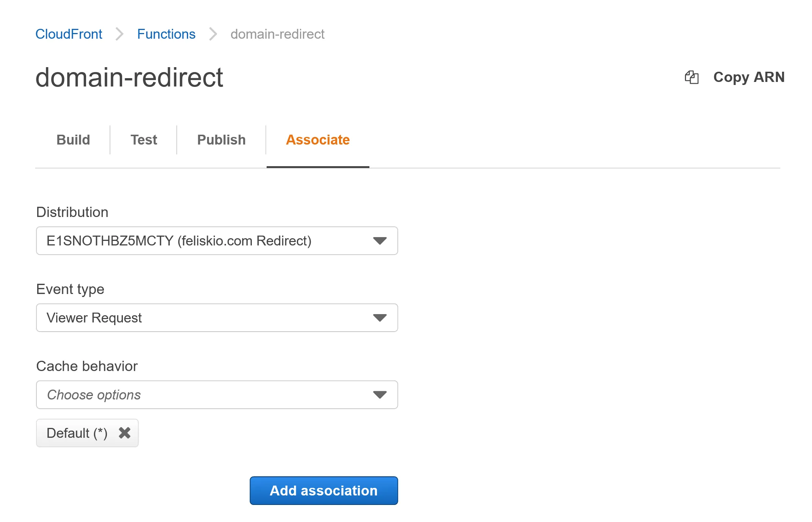Expand the Cache behavior dropdown

(x=379, y=395)
